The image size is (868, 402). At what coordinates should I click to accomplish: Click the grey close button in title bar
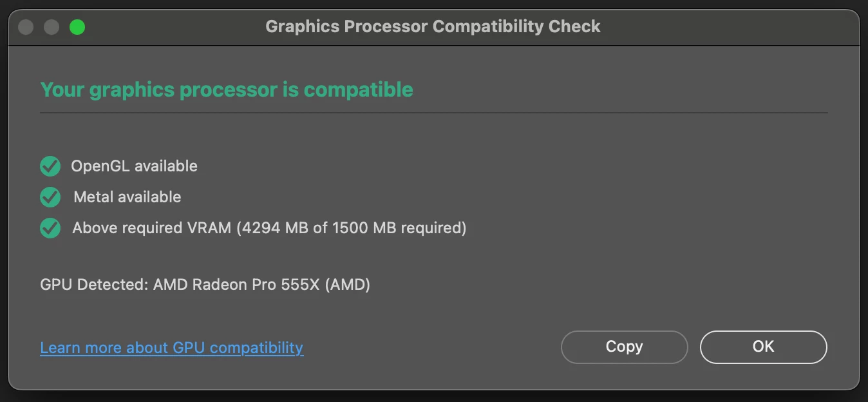tap(26, 27)
